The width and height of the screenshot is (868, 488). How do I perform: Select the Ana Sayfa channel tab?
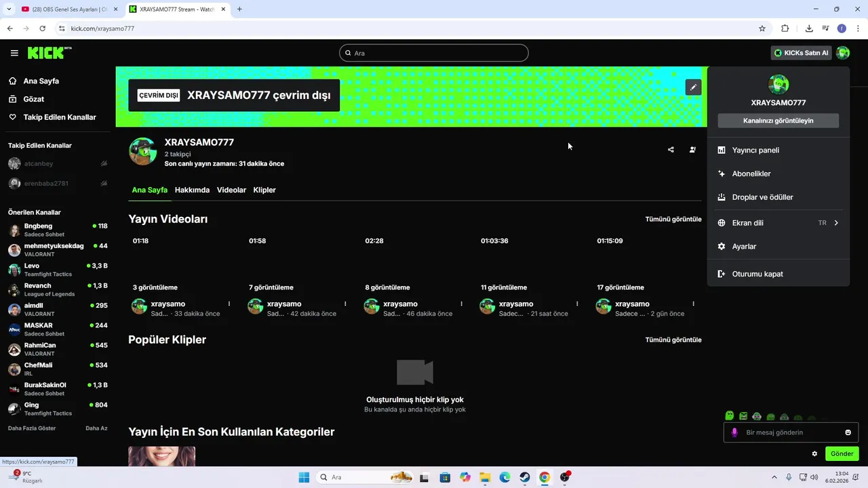[x=149, y=190]
